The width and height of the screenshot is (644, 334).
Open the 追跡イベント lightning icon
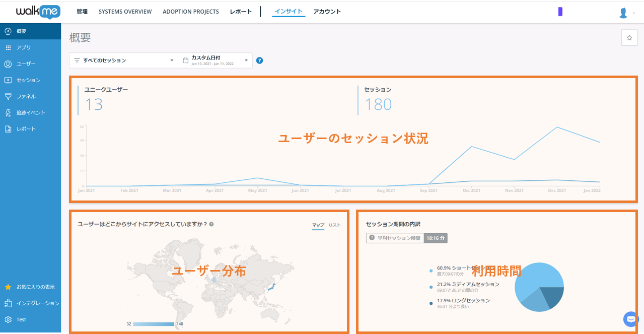coord(8,113)
